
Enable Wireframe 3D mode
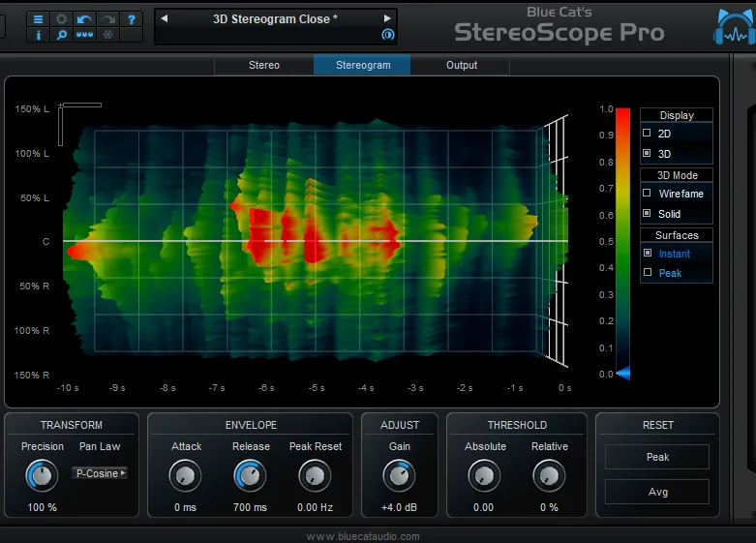[x=647, y=193]
